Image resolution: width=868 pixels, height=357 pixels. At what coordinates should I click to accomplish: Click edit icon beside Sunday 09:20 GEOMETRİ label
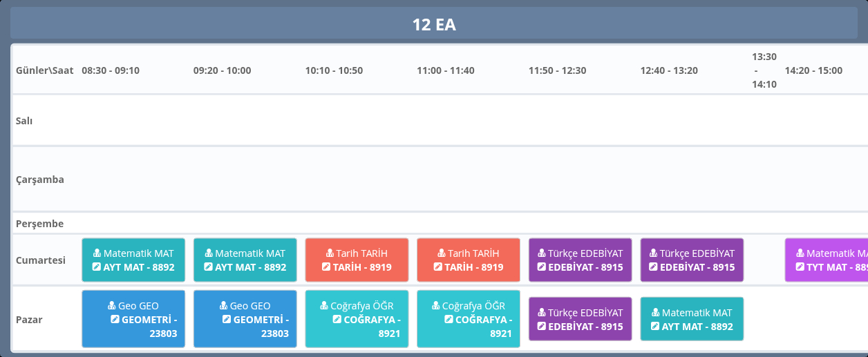pos(227,320)
